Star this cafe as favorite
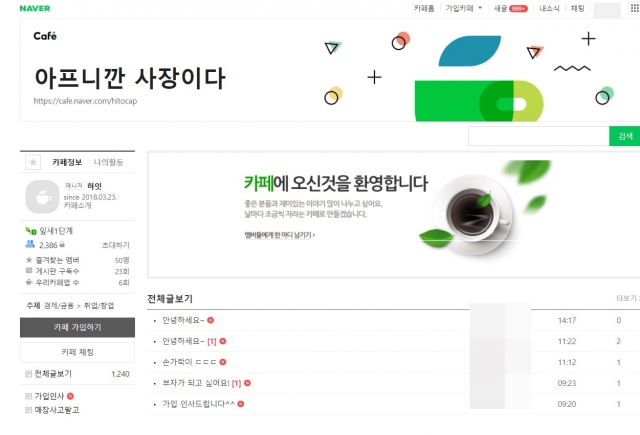The image size is (640, 435). pos(33,162)
